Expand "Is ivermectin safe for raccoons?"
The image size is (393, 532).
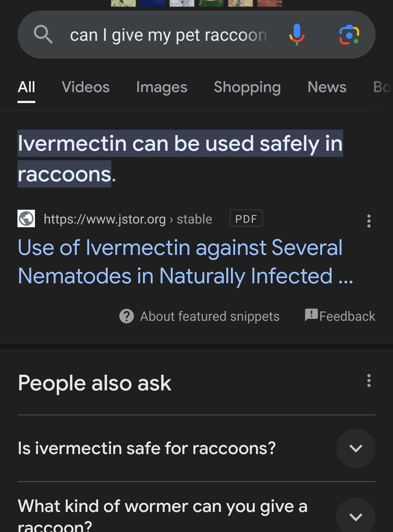tap(356, 448)
